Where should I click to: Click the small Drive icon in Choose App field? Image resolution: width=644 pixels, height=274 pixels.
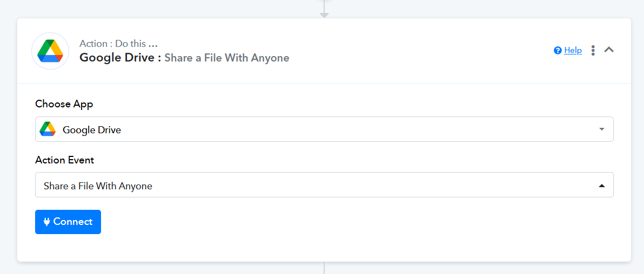pos(48,129)
